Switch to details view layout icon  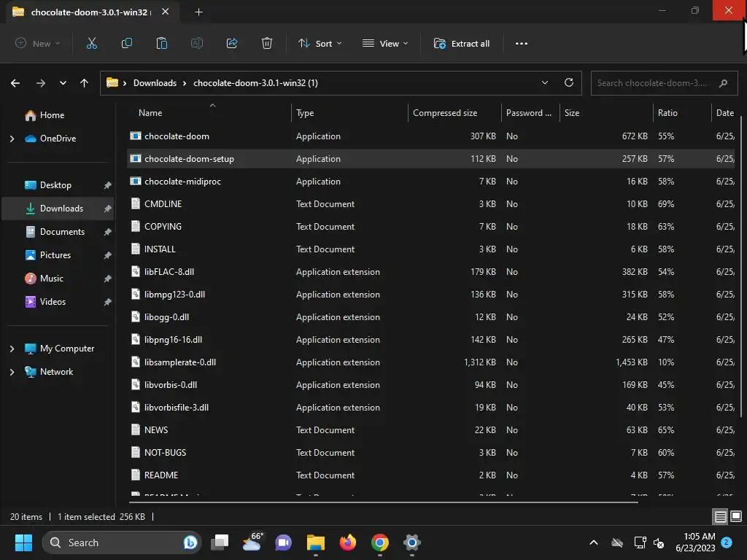720,516
